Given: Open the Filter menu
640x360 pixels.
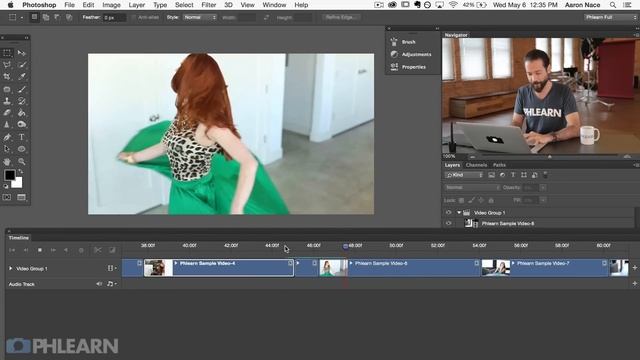Looking at the screenshot, I should [209, 5].
